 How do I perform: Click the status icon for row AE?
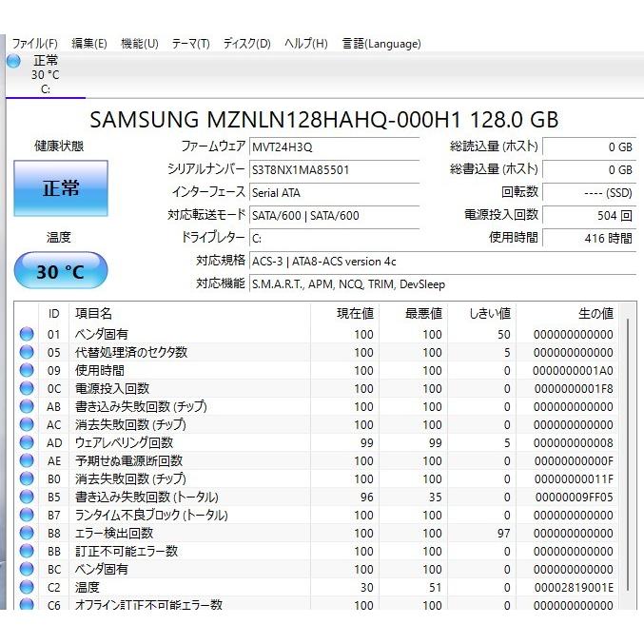[x=27, y=460]
